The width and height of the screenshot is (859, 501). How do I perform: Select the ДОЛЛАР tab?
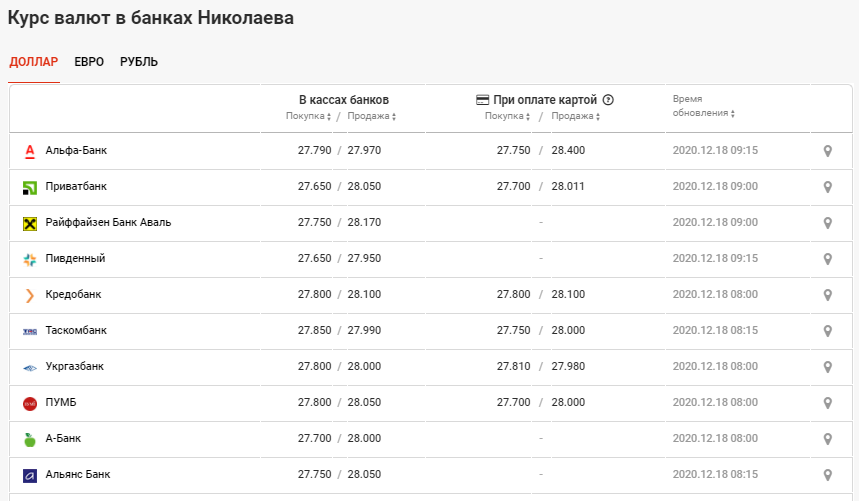click(34, 62)
